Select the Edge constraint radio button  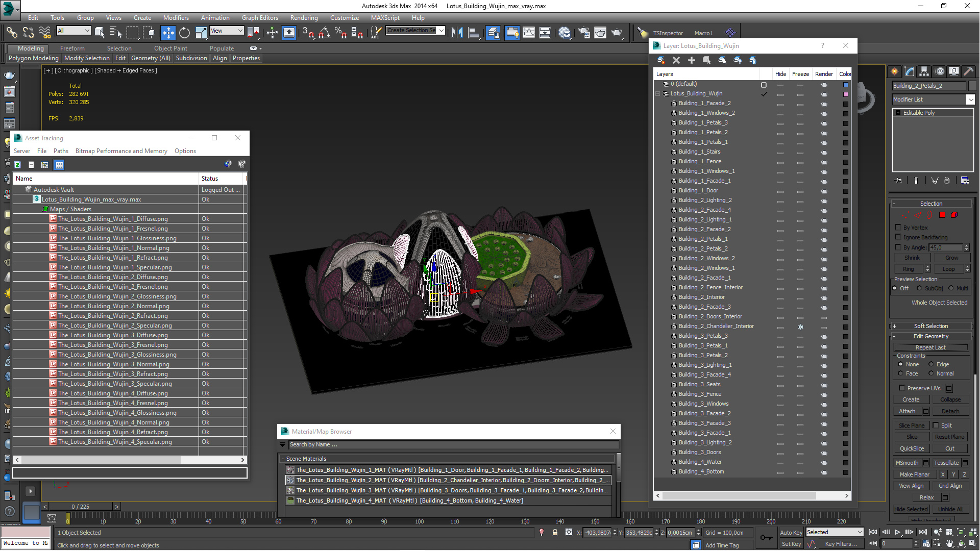[x=931, y=364]
